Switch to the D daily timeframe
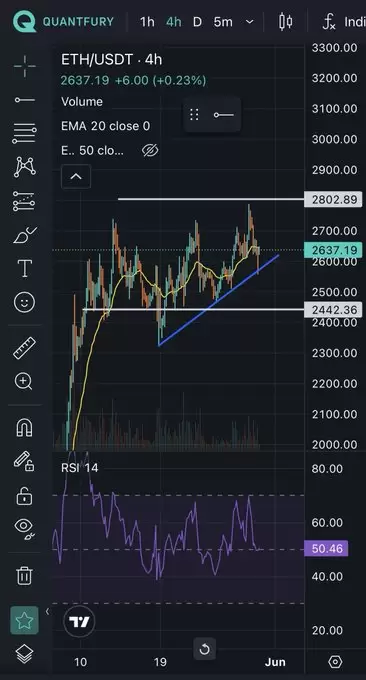 click(197, 22)
